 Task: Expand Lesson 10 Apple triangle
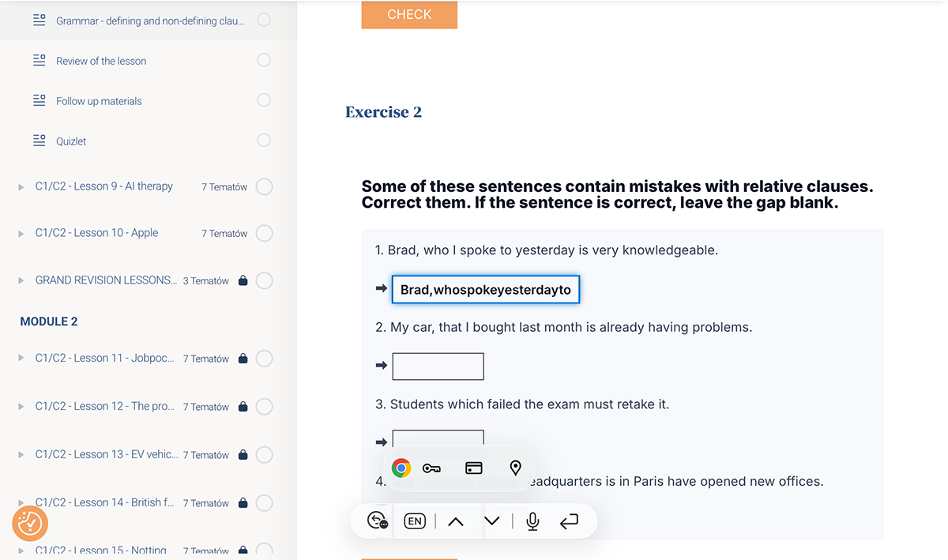click(x=21, y=234)
